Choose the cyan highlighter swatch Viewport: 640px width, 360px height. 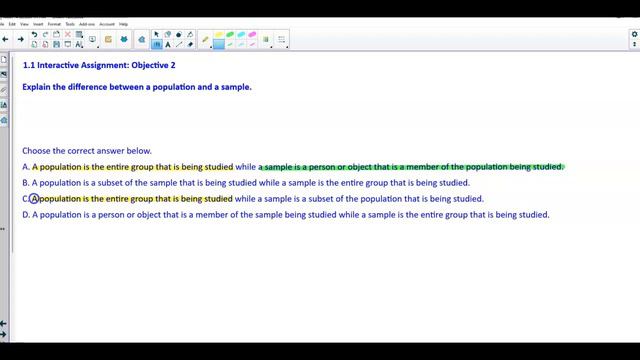pyautogui.click(x=241, y=34)
